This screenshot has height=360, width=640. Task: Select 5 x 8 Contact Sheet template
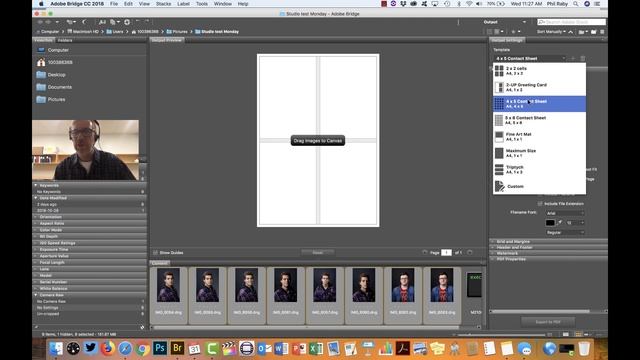pos(539,120)
